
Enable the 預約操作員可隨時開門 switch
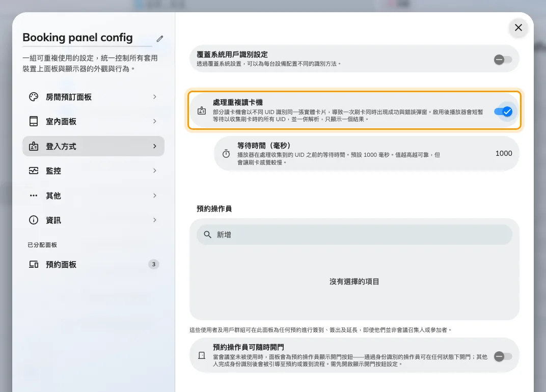[503, 356]
